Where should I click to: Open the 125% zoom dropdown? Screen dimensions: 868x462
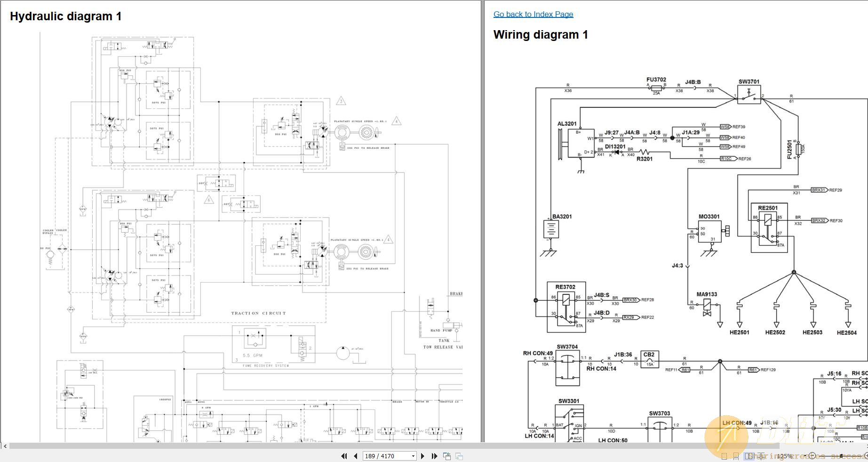(805, 456)
